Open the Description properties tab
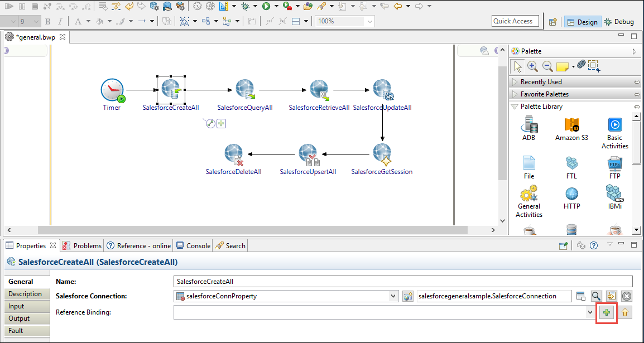Viewport: 644px width, 343px height. coord(27,294)
